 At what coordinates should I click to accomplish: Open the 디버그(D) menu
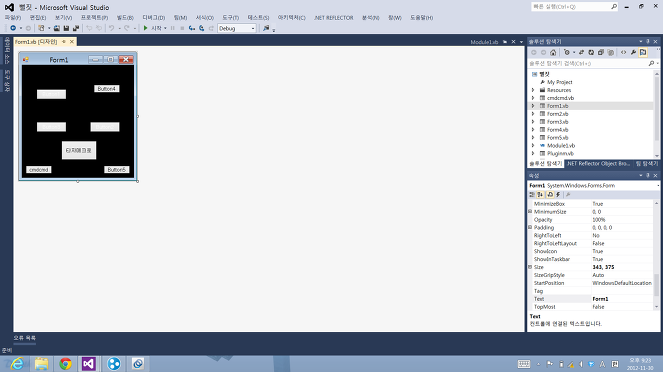tap(153, 18)
